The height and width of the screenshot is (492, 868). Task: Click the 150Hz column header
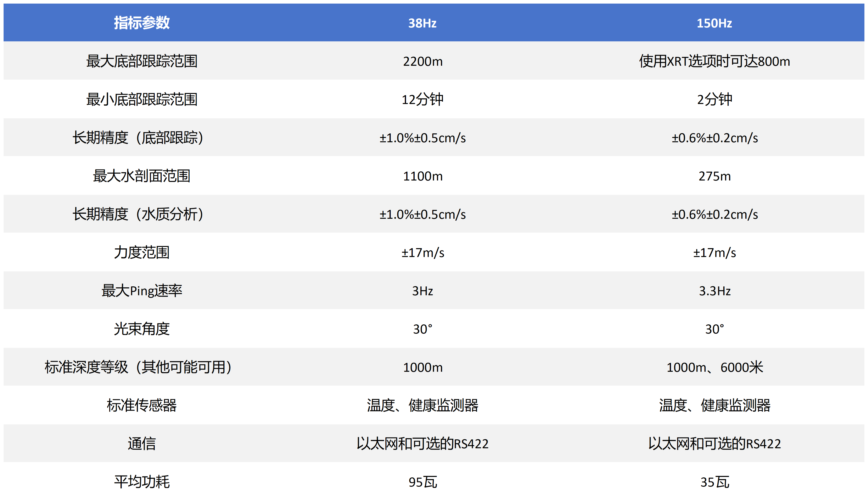pos(714,23)
